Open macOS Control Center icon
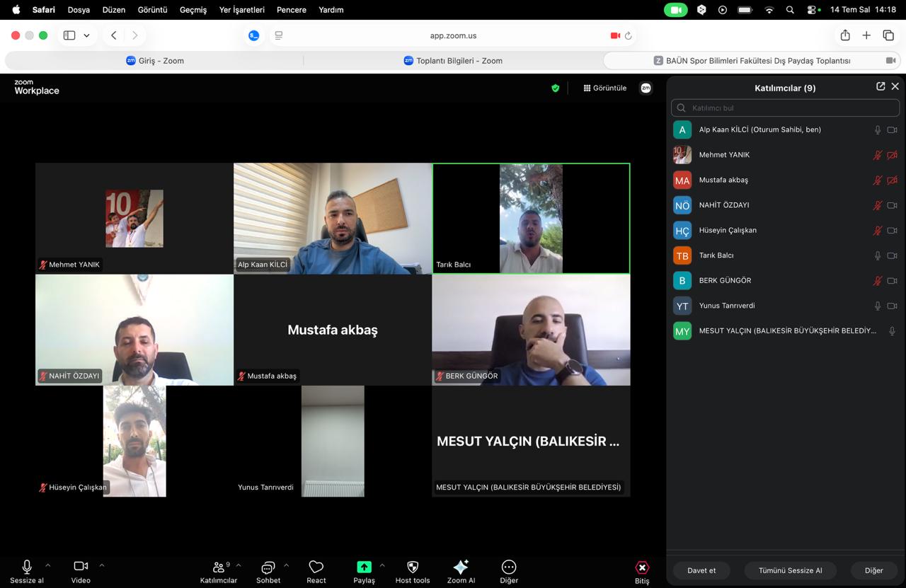The width and height of the screenshot is (906, 588). [x=813, y=10]
